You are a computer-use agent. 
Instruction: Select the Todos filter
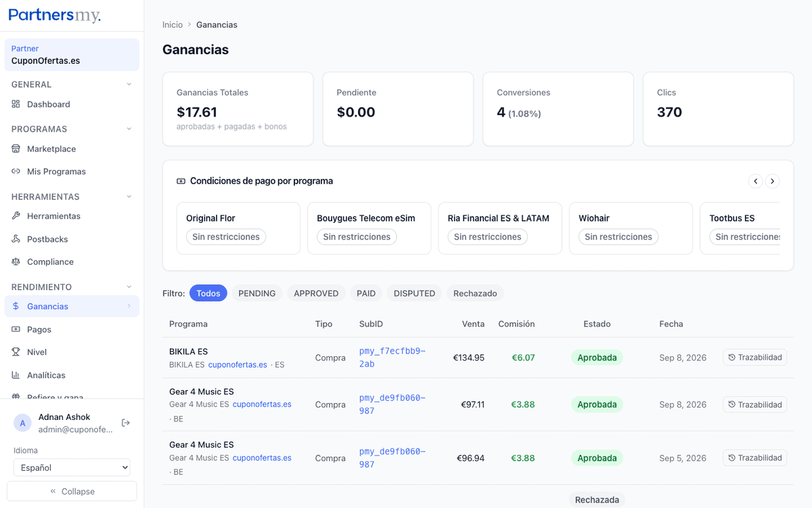[208, 293]
